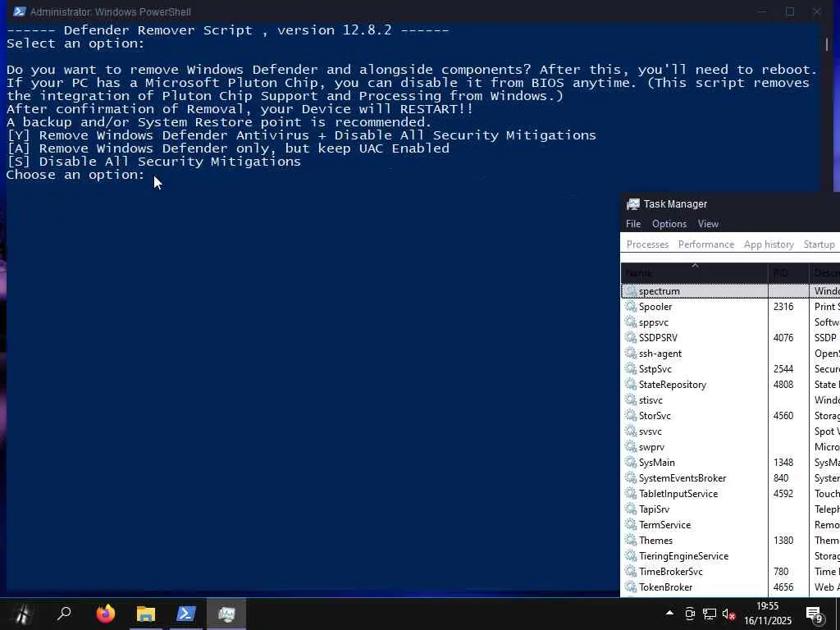Click PID 4808 cell

pyautogui.click(x=783, y=384)
